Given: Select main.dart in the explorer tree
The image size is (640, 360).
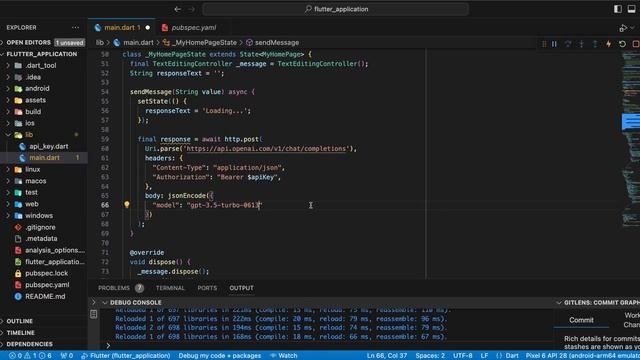Looking at the screenshot, I should pos(44,158).
